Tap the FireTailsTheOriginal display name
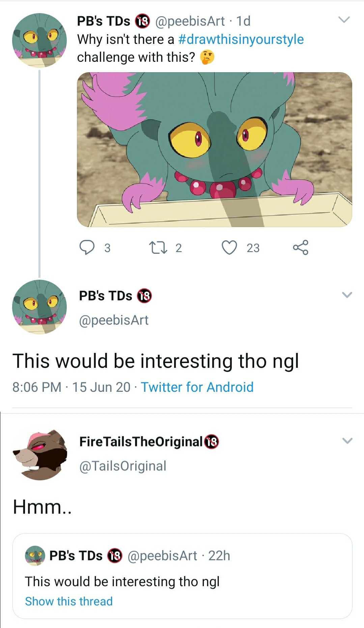 click(x=141, y=441)
